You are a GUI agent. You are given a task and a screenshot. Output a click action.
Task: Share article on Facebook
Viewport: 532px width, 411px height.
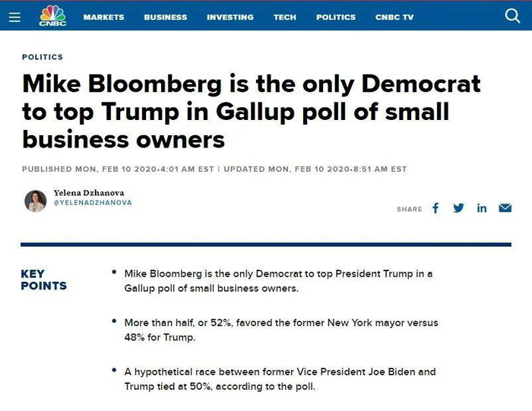pyautogui.click(x=435, y=208)
